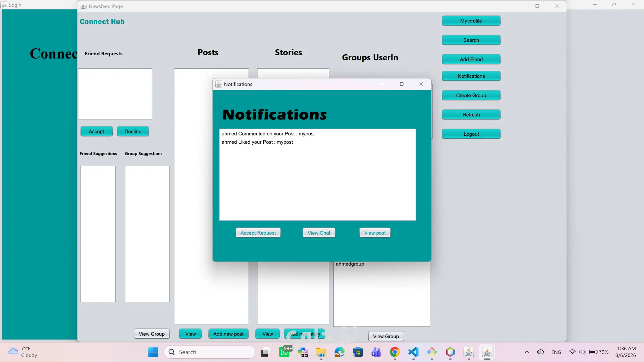Click Accept Request in the Notifications dialog

[x=258, y=233]
